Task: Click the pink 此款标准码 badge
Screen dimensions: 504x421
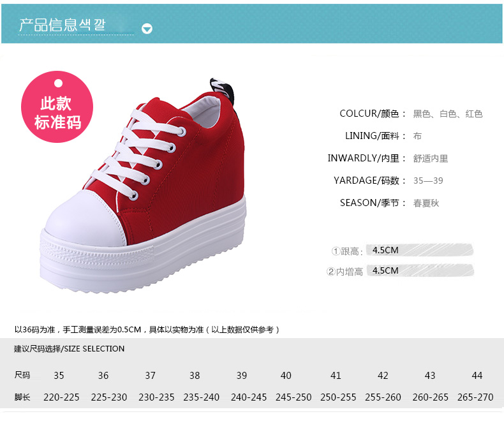Action: 57,107
